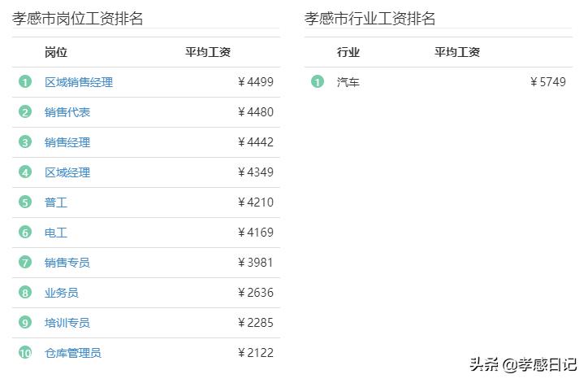The image size is (588, 383).
Task: Click the rank 7 badge beside 销售专员
Action: point(25,263)
